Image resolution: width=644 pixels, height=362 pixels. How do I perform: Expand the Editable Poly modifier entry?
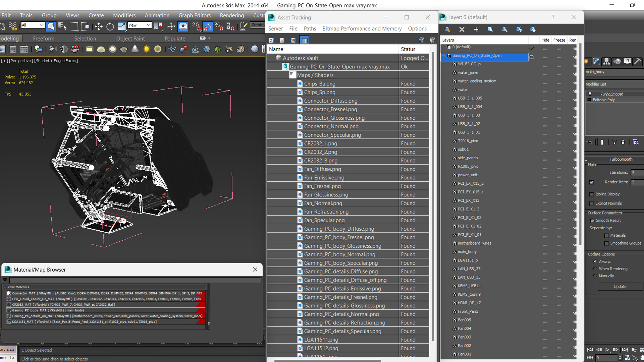click(x=589, y=100)
